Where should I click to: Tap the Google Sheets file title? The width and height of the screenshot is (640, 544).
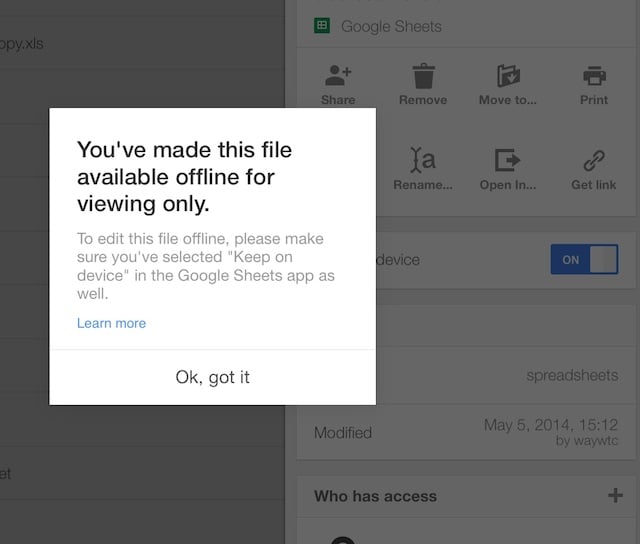391,27
